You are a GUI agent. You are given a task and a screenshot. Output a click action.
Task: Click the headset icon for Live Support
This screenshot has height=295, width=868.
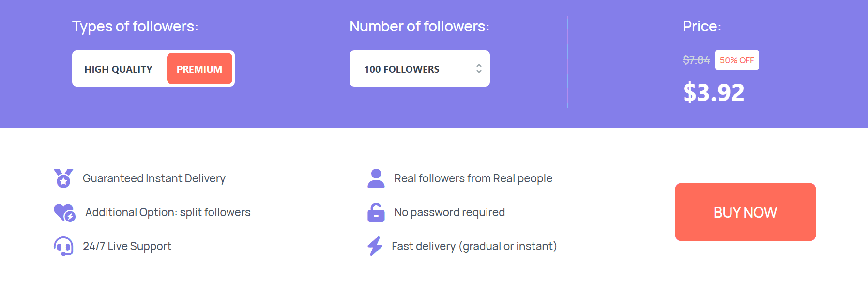click(63, 246)
